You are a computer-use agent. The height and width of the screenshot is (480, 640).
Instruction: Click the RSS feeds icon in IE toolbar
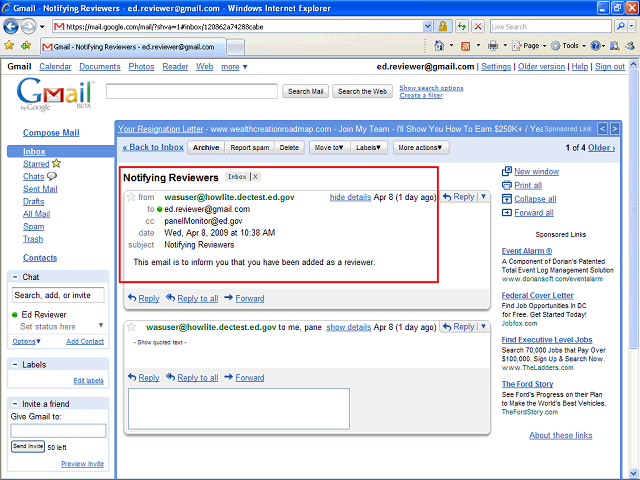click(x=465, y=46)
